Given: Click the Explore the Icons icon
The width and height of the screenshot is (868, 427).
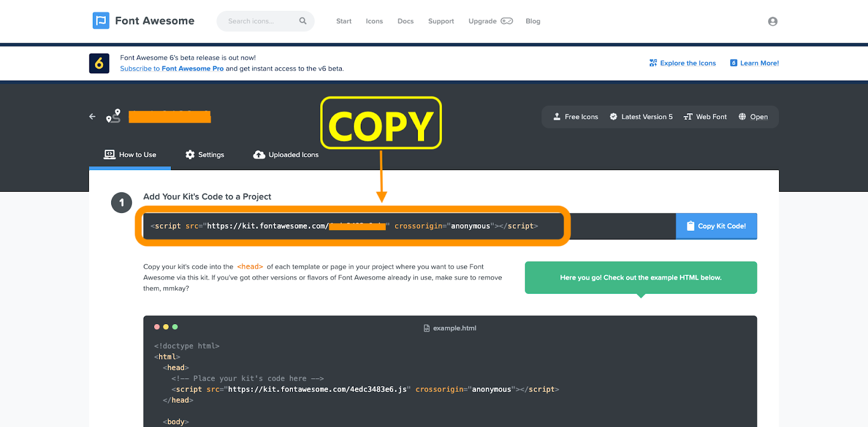Looking at the screenshot, I should (653, 63).
